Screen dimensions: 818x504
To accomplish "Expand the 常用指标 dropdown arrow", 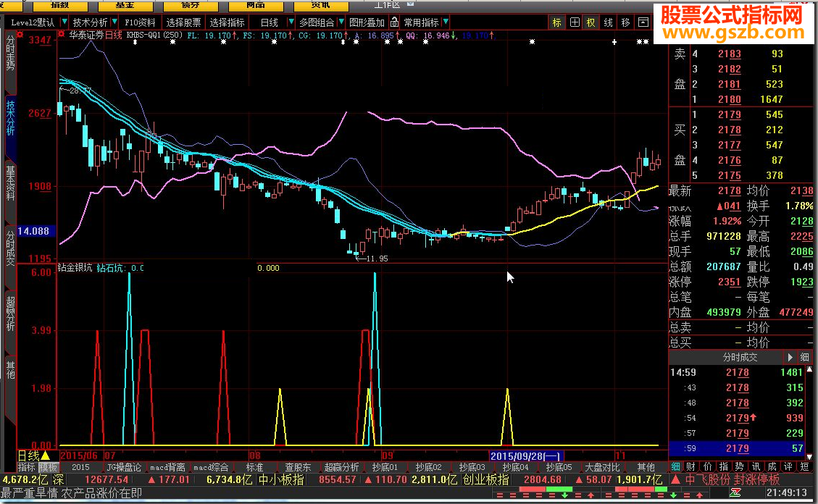I will [x=445, y=22].
